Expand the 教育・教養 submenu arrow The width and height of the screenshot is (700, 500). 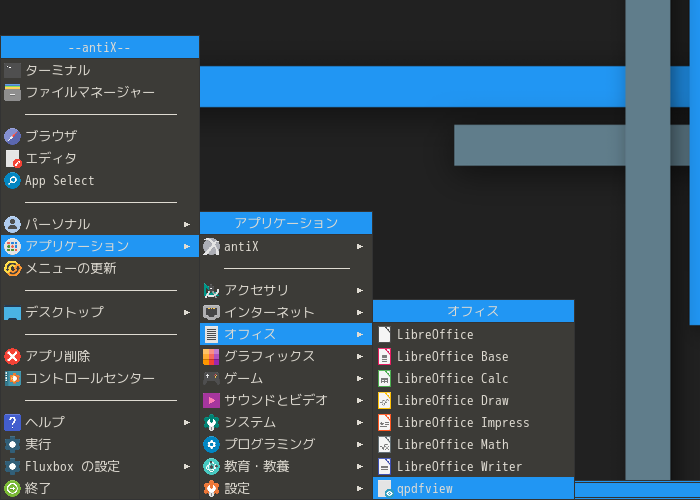(x=360, y=466)
